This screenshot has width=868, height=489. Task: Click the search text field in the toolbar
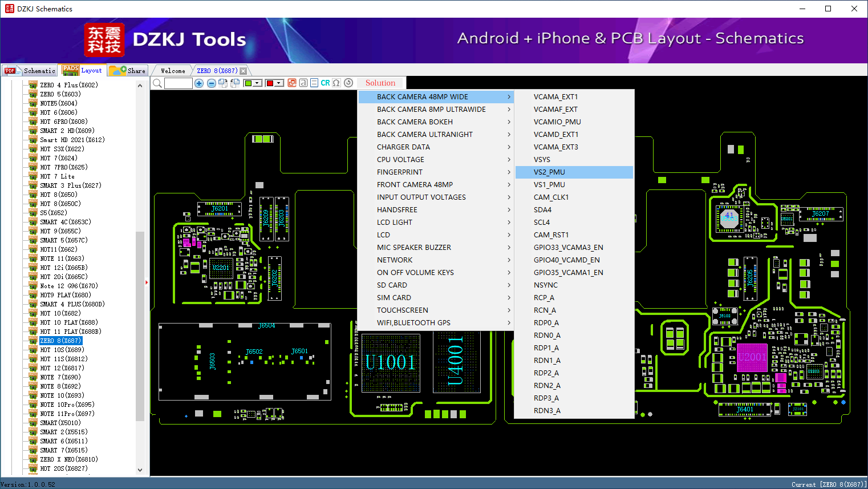[179, 83]
